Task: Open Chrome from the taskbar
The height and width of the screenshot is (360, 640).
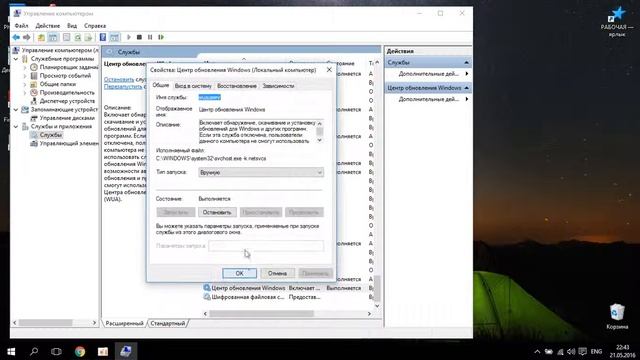Action: [80, 351]
